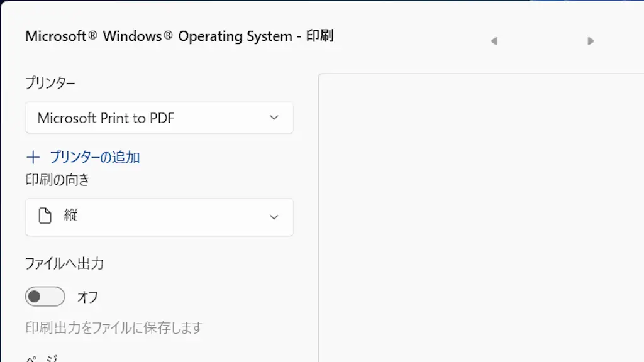644x362 pixels.
Task: Click the chevron on the printer dropdown
Action: (274, 118)
